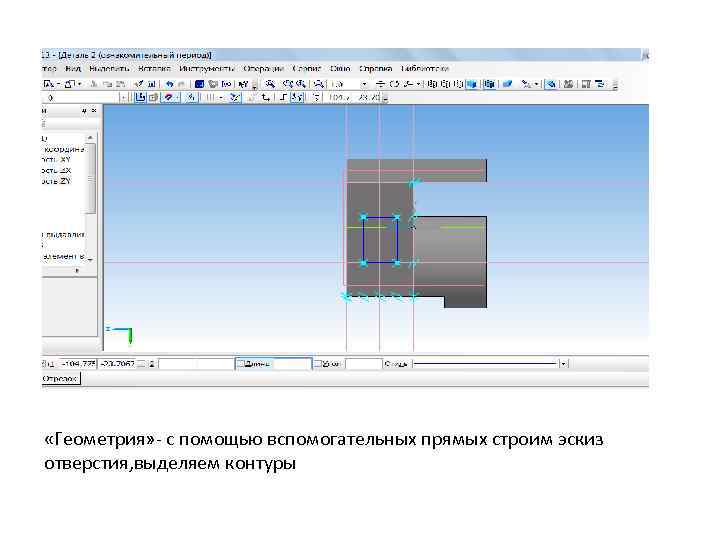Select the Плоскость ZX tree item
720x540 pixels.
coord(56,170)
